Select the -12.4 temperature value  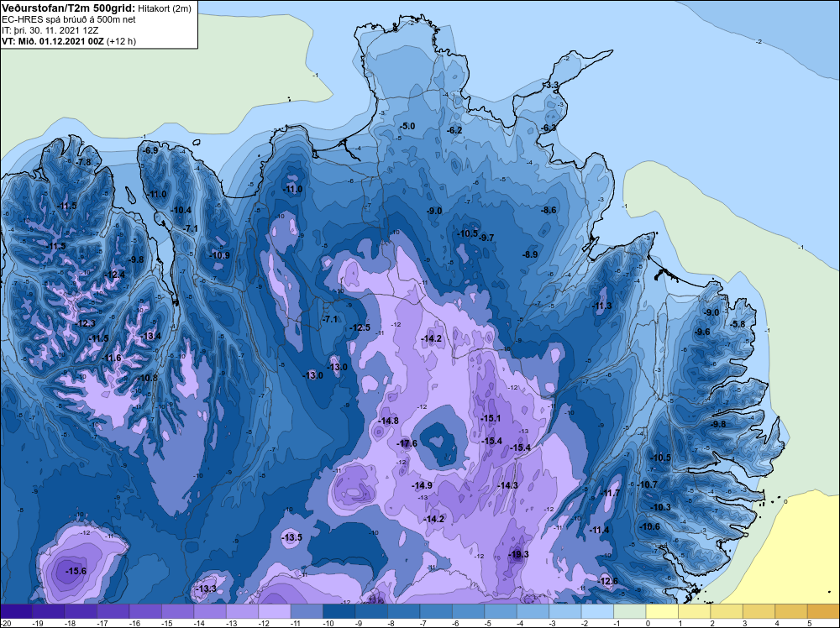(x=114, y=275)
